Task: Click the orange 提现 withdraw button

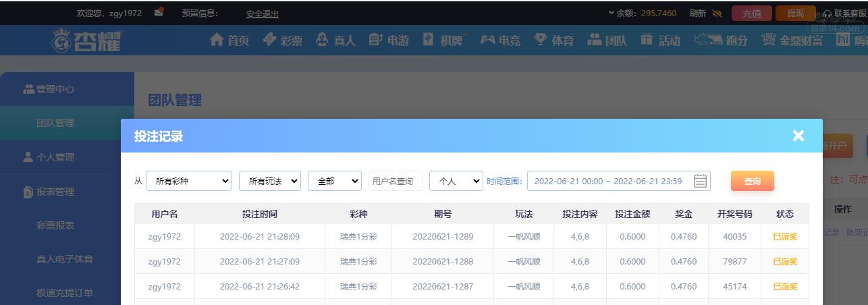Action: pos(796,13)
